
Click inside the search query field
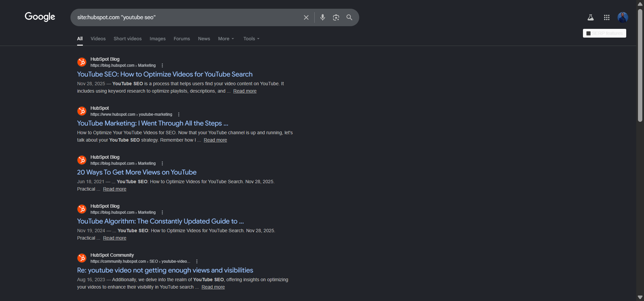tap(188, 17)
